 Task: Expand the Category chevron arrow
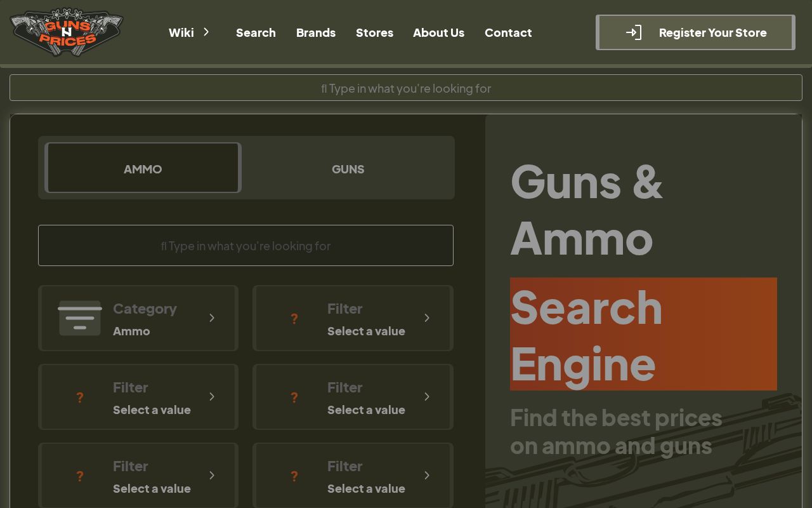click(212, 318)
